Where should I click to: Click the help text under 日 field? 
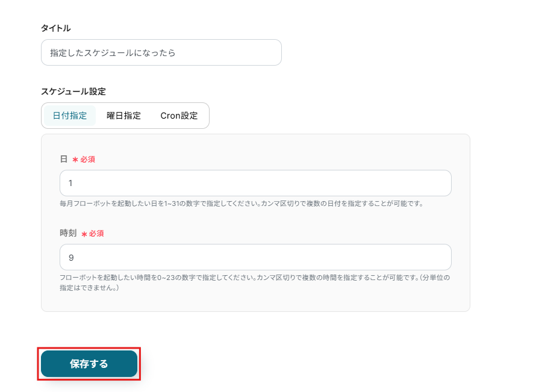(x=241, y=204)
